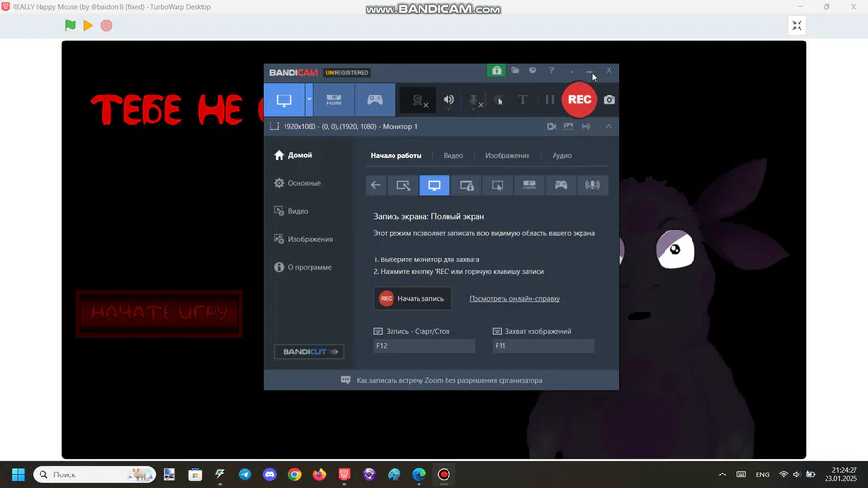Toggle speaker sound in Bandicam toolbar

[448, 100]
